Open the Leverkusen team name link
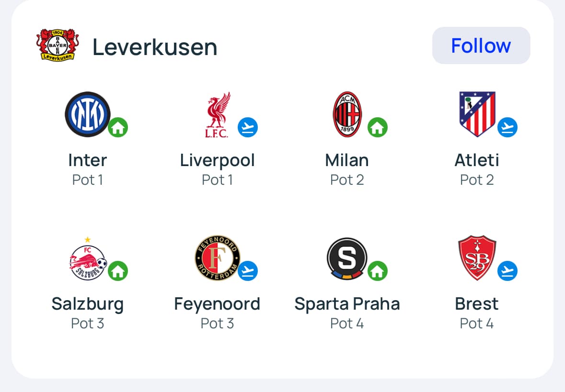This screenshot has width=565, height=392. click(155, 47)
